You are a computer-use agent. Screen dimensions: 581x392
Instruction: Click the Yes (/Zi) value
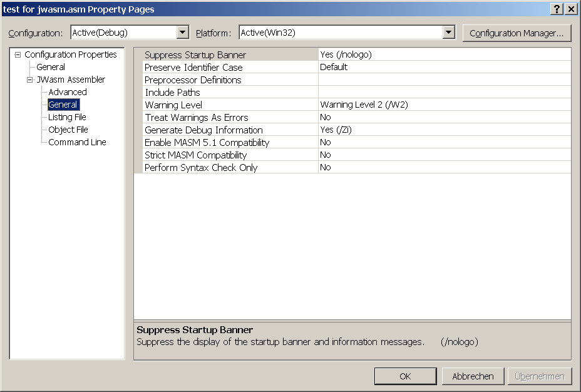[x=445, y=130]
